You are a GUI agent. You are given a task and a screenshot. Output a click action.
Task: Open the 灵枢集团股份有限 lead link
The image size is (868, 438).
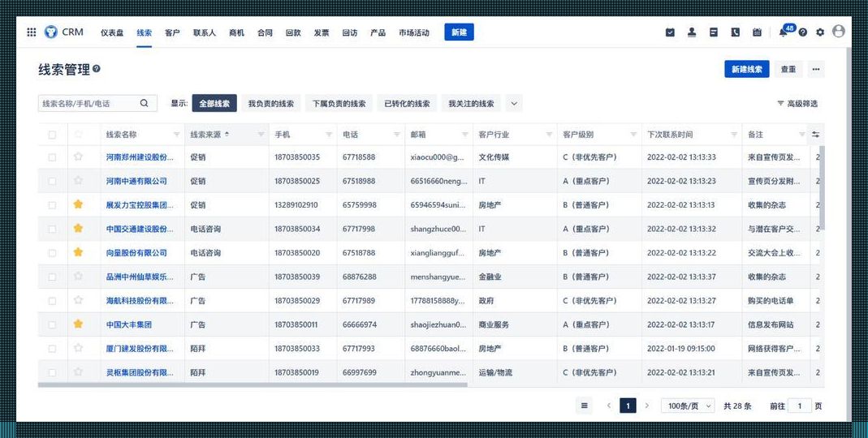[140, 373]
